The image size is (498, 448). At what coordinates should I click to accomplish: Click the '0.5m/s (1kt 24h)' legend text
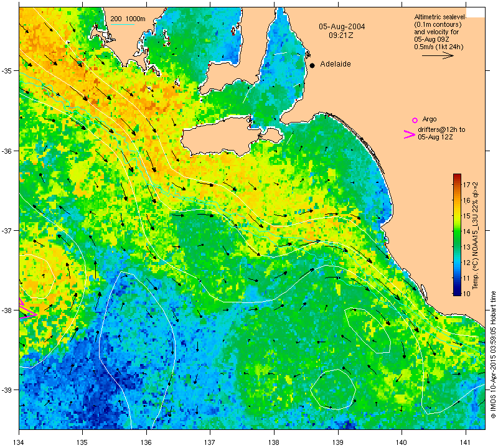[439, 47]
